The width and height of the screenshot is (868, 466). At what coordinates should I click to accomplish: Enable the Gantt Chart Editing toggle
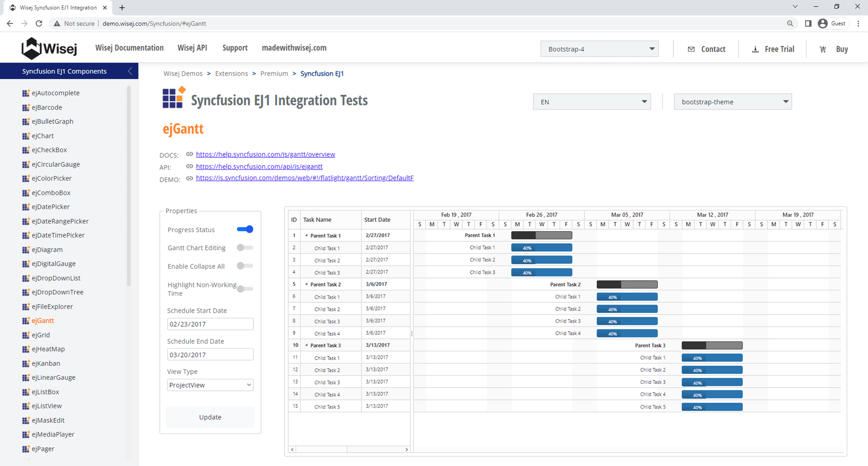tap(245, 248)
